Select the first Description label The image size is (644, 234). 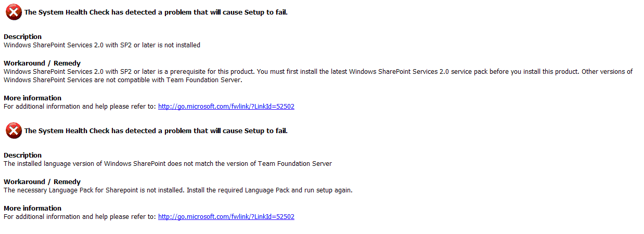pyautogui.click(x=22, y=37)
